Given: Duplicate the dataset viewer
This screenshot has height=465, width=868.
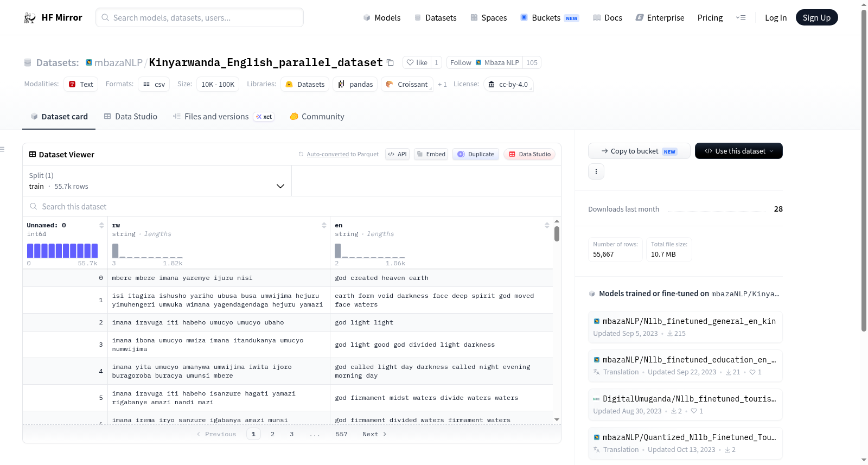Looking at the screenshot, I should pyautogui.click(x=476, y=154).
